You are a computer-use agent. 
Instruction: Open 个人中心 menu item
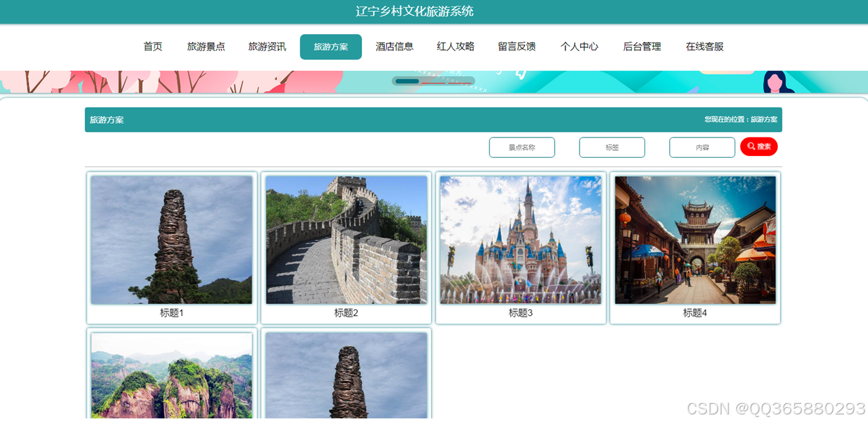pyautogui.click(x=580, y=47)
